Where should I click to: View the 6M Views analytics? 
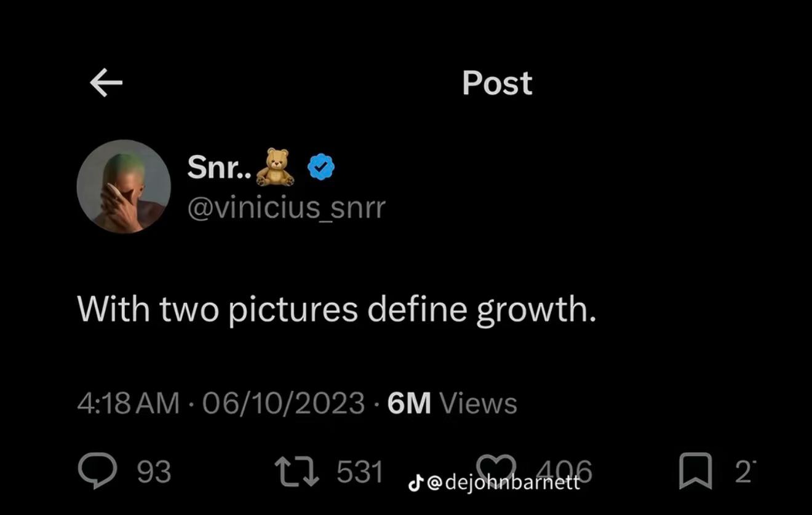coord(452,403)
